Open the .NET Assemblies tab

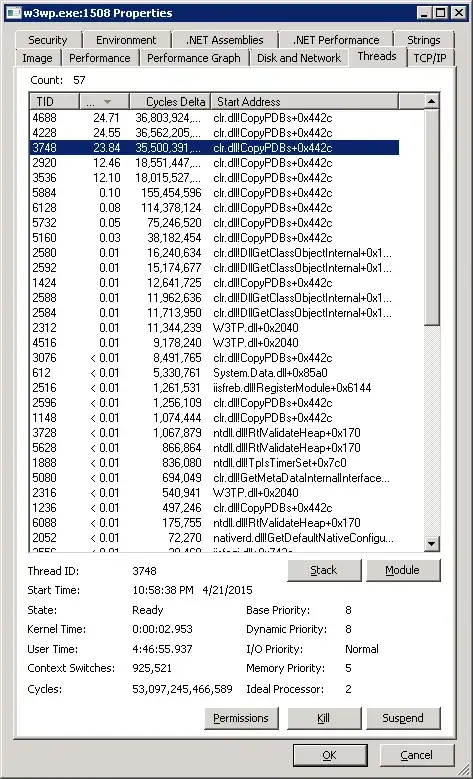(x=224, y=40)
